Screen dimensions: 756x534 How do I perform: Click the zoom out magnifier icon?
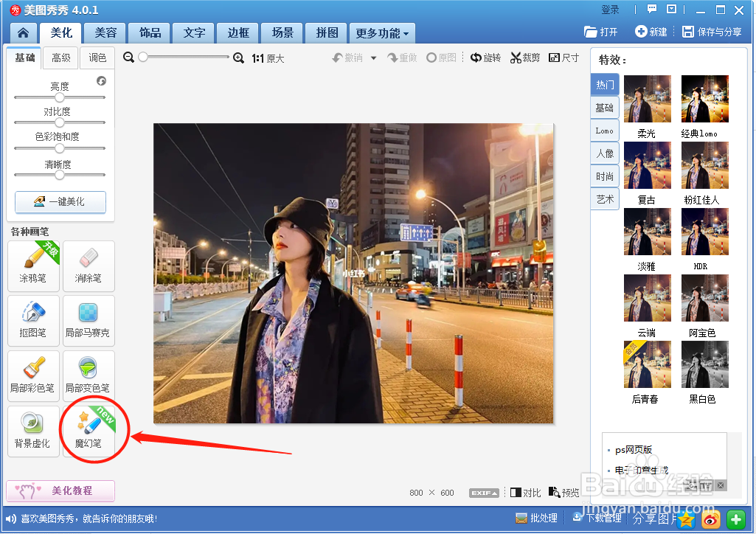pos(129,58)
